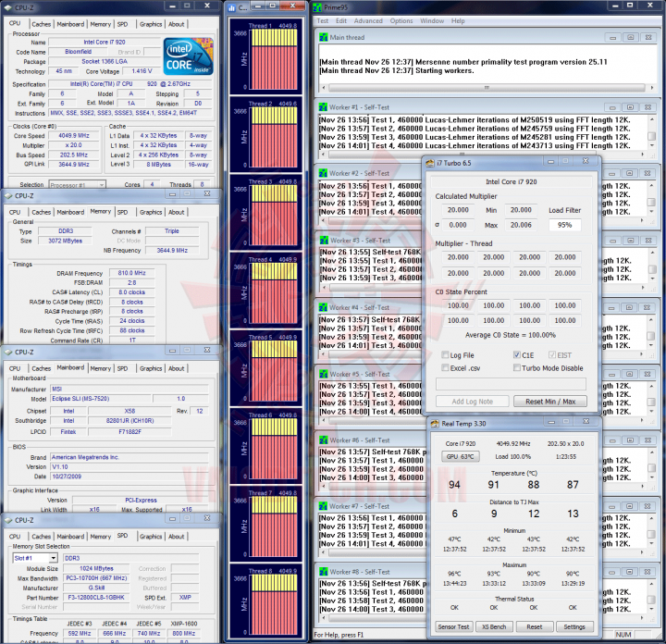666x644 pixels.
Task: Click the Core Speed value 4049.9 MHz
Action: [x=74, y=135]
